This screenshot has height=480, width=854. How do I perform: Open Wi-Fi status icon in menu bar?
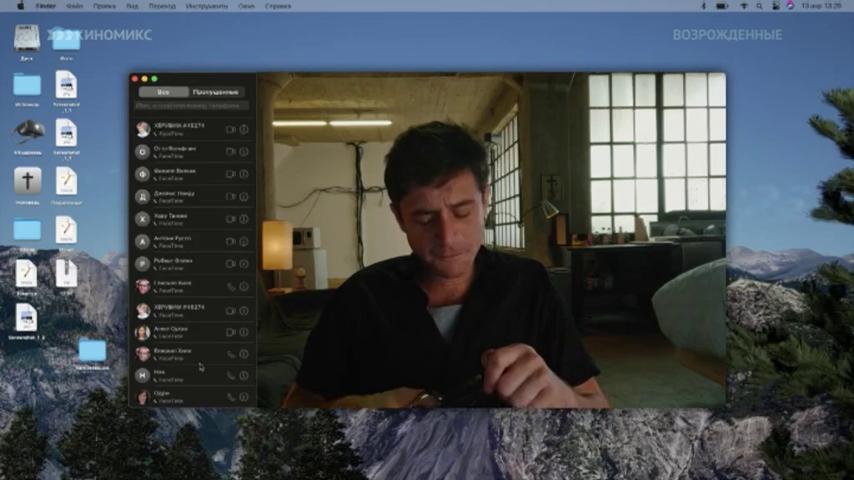(743, 6)
